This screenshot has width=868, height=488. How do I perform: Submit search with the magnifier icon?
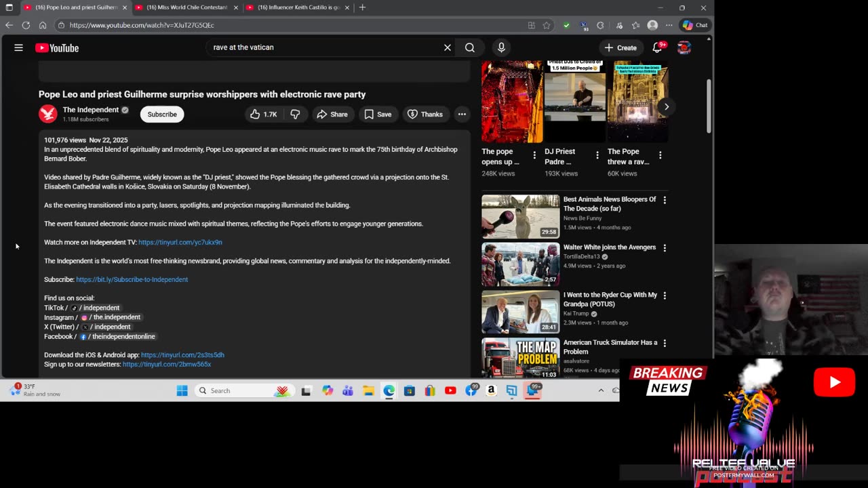point(470,47)
